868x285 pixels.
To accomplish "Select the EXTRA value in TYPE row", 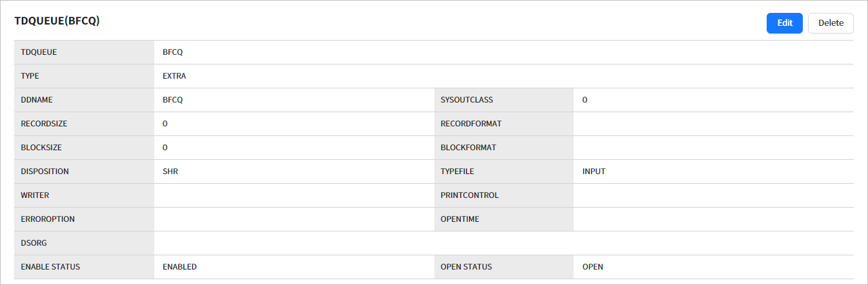I will [x=174, y=76].
